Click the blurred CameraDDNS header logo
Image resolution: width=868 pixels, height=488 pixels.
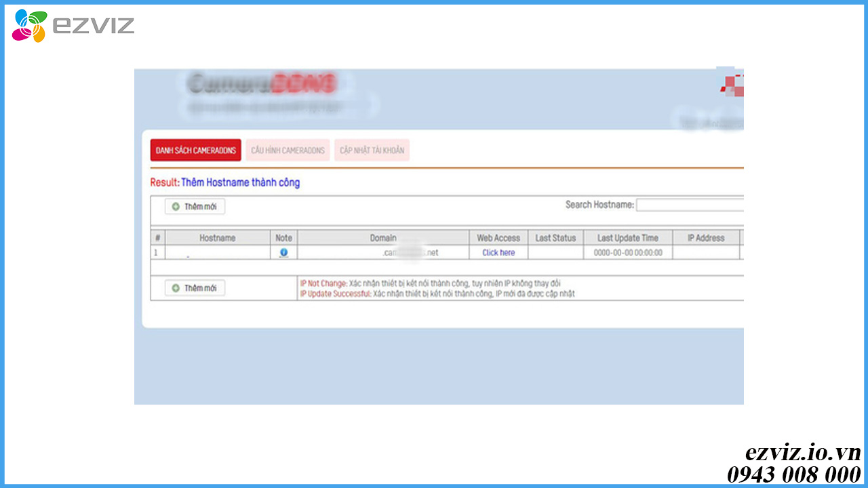tap(262, 84)
